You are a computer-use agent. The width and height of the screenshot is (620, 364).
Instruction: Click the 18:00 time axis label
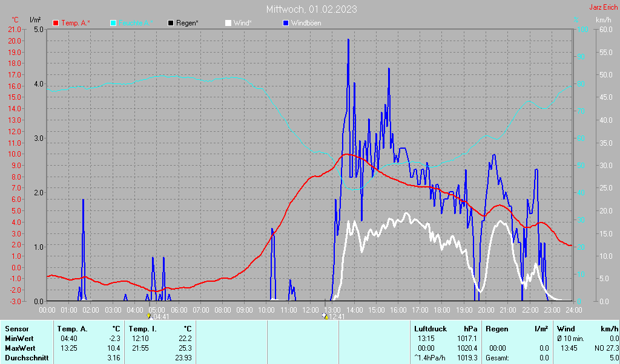(x=441, y=310)
